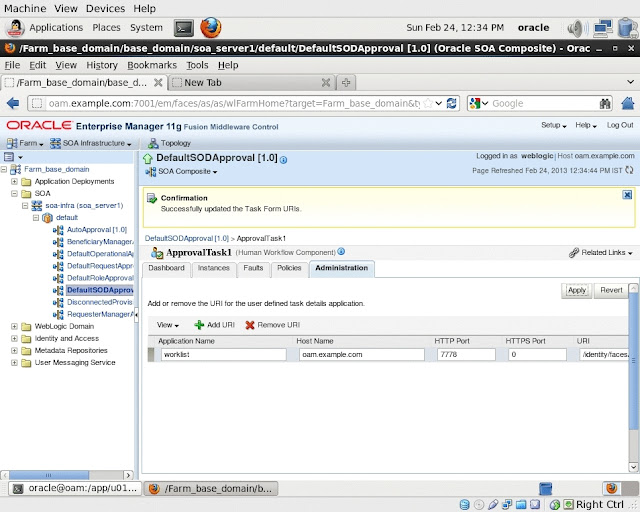Screen dimensions: 640x512
Task: Show info icon next to DefaultSODApproval title
Action: point(284,160)
